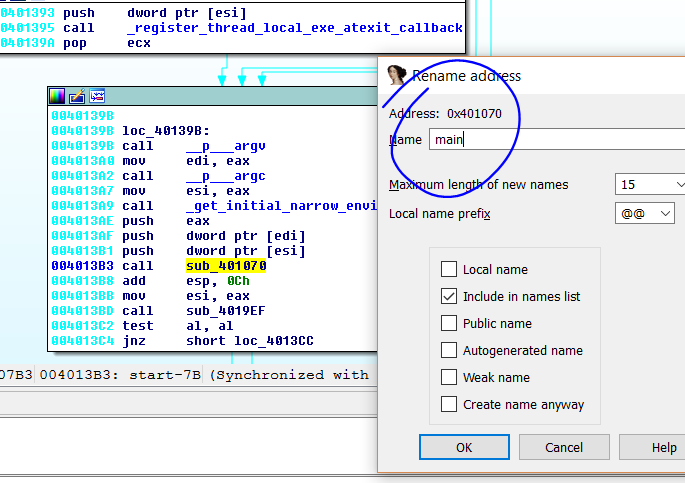This screenshot has width=685, height=483.
Task: Click _register_thread_local_exe_atexit_callback function name
Action: coord(294,28)
